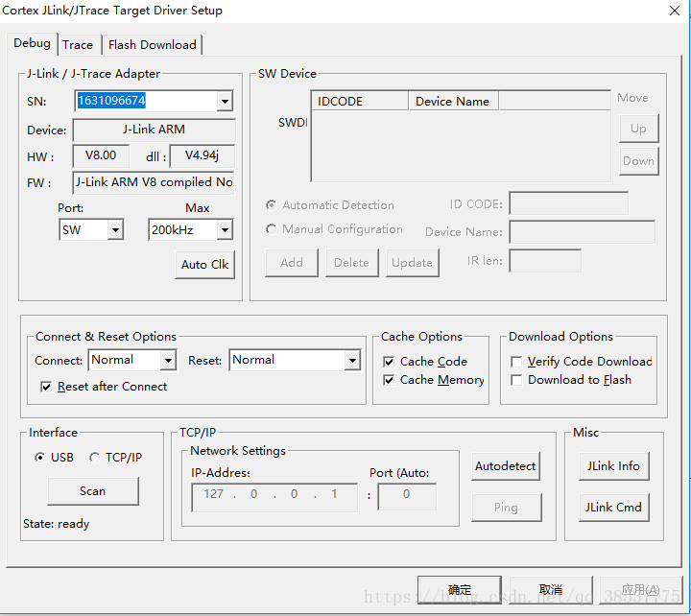Open the Max clock 200kHz dropdown

[x=226, y=229]
